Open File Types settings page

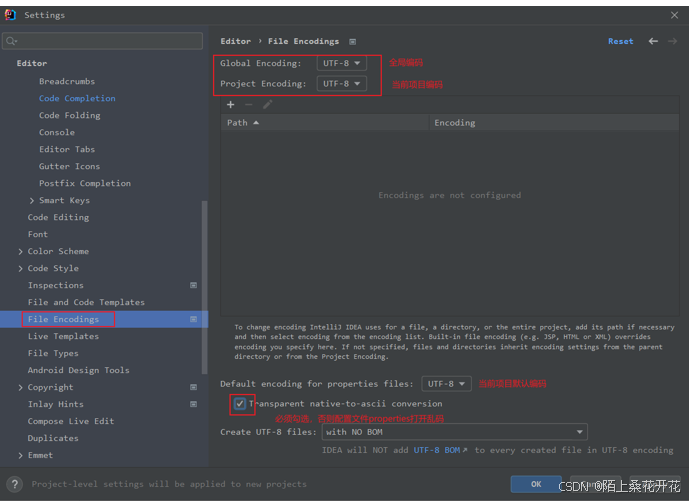(53, 353)
